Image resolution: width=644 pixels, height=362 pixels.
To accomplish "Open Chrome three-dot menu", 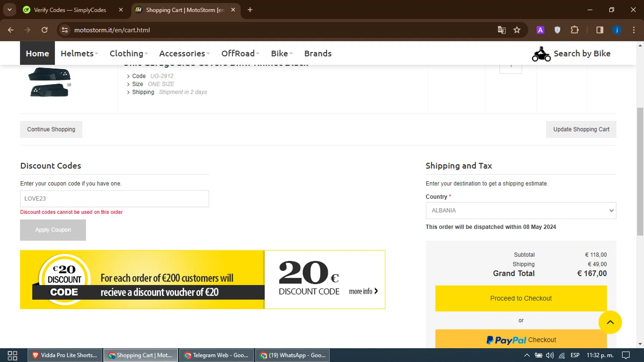I will (634, 30).
